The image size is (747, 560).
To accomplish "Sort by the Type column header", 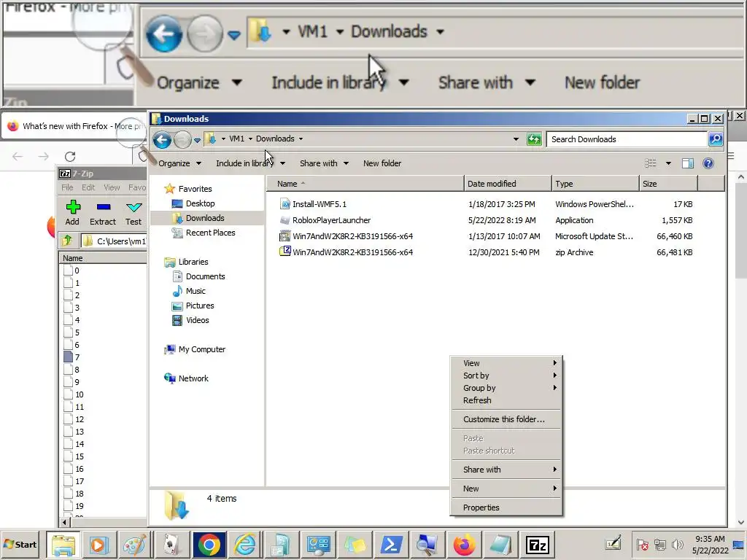I will point(595,184).
